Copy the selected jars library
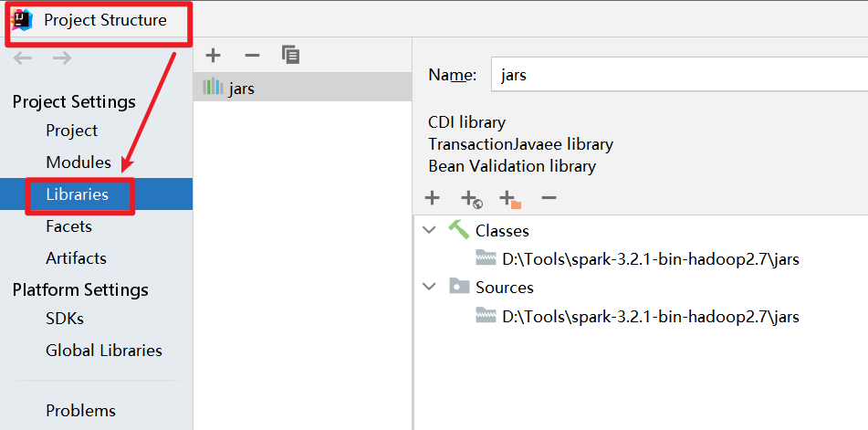868x430 pixels. coord(290,56)
